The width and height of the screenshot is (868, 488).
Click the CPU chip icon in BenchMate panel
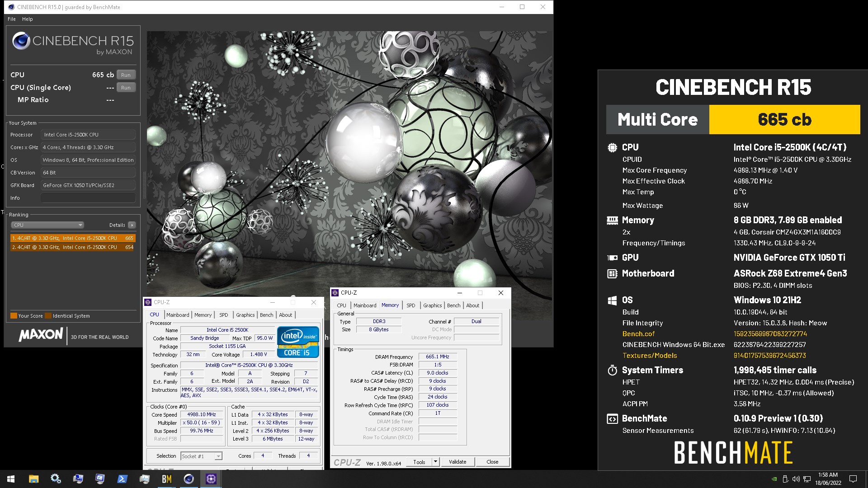pyautogui.click(x=612, y=147)
